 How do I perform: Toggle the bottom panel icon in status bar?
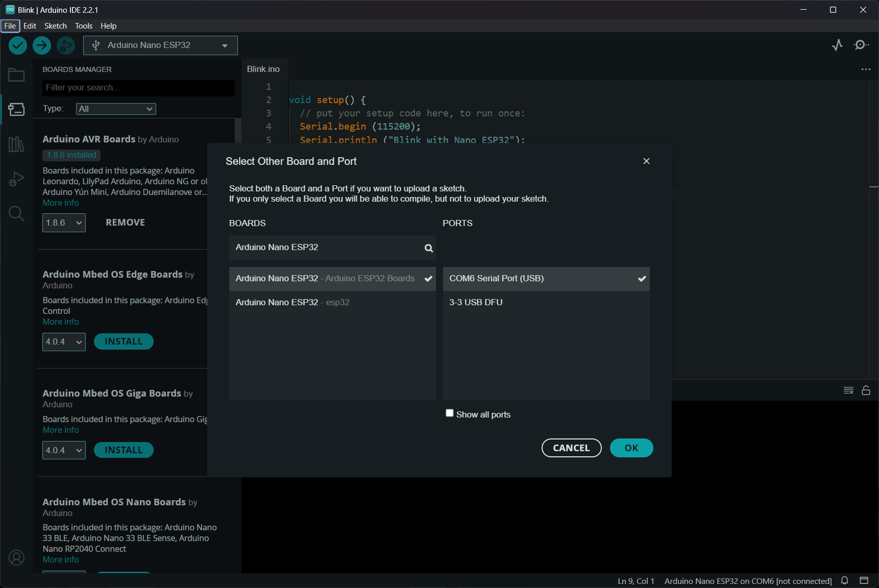tap(864, 581)
